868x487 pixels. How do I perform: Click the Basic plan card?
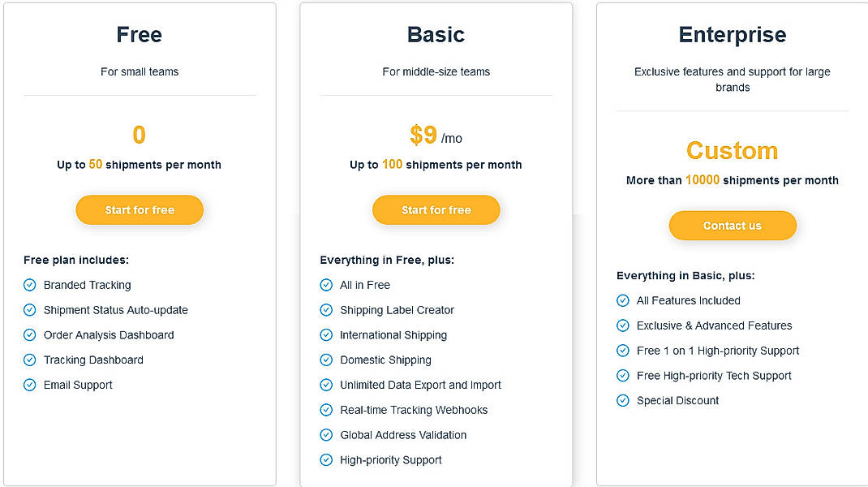[436, 243]
